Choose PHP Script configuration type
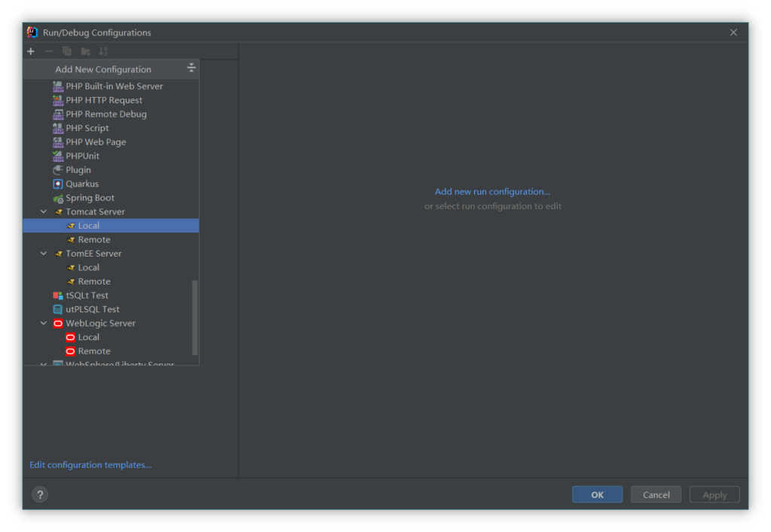The width and height of the screenshot is (771, 532). (x=111, y=128)
